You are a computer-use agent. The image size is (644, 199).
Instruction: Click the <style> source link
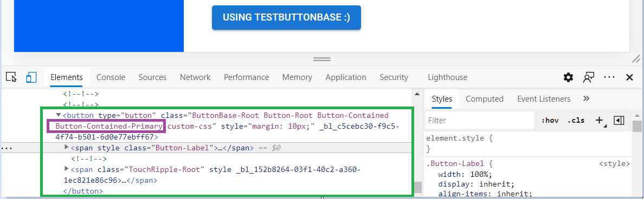click(x=614, y=164)
